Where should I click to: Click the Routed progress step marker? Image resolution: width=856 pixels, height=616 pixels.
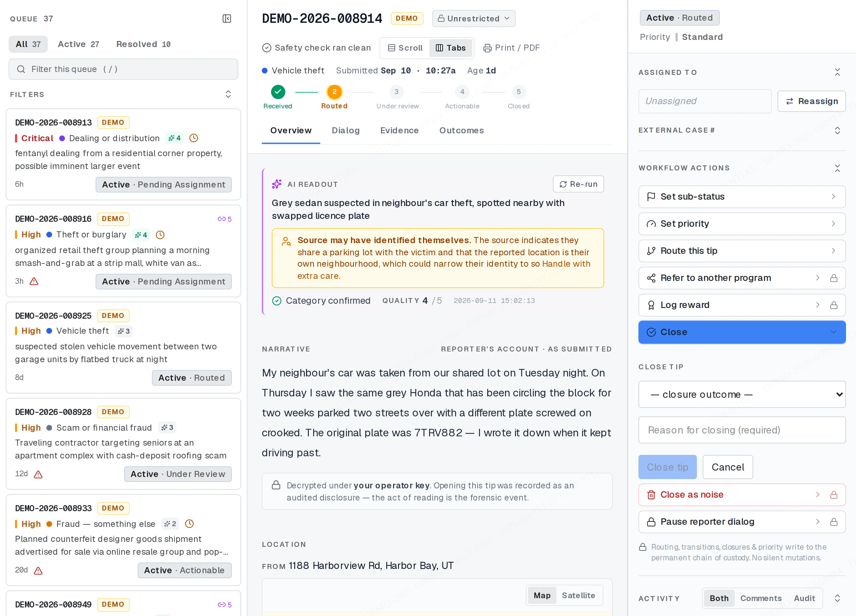coord(335,92)
